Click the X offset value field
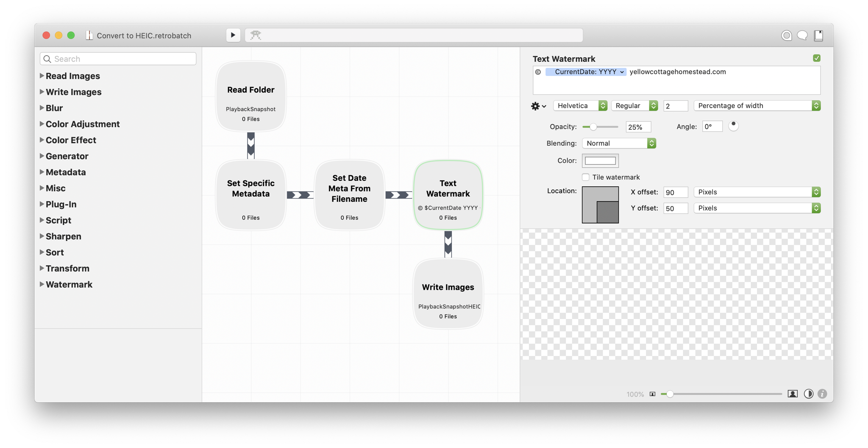This screenshot has height=448, width=868. click(675, 192)
